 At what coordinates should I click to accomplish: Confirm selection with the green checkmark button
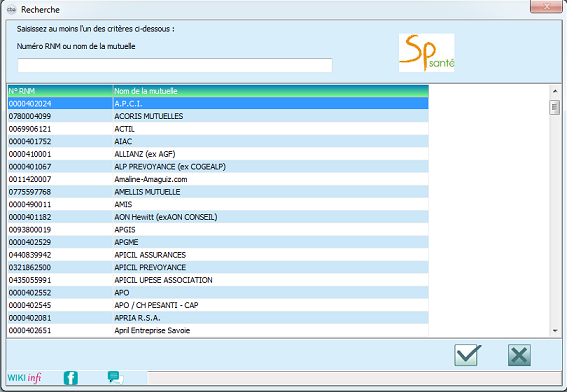point(468,355)
